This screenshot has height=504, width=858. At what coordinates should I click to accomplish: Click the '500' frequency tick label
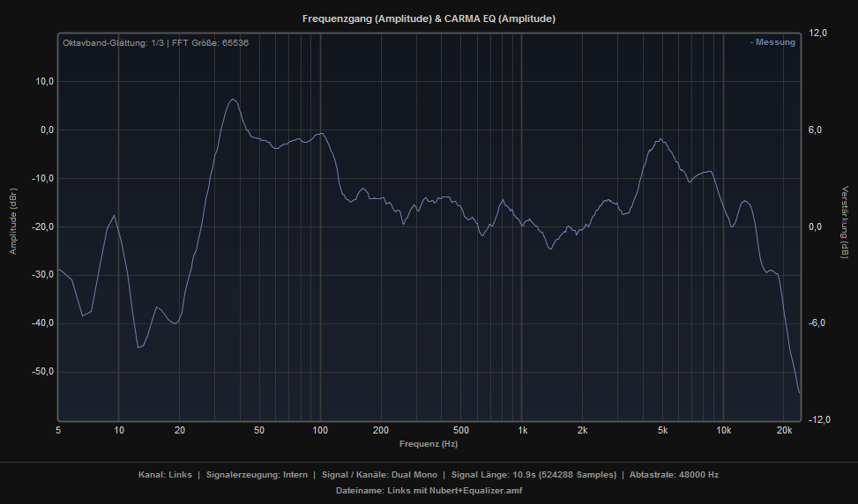(461, 431)
